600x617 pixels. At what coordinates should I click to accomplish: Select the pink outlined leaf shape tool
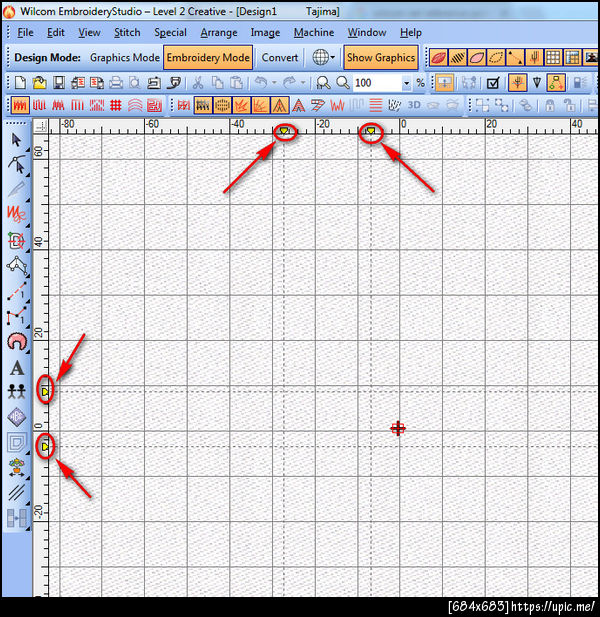(x=477, y=58)
